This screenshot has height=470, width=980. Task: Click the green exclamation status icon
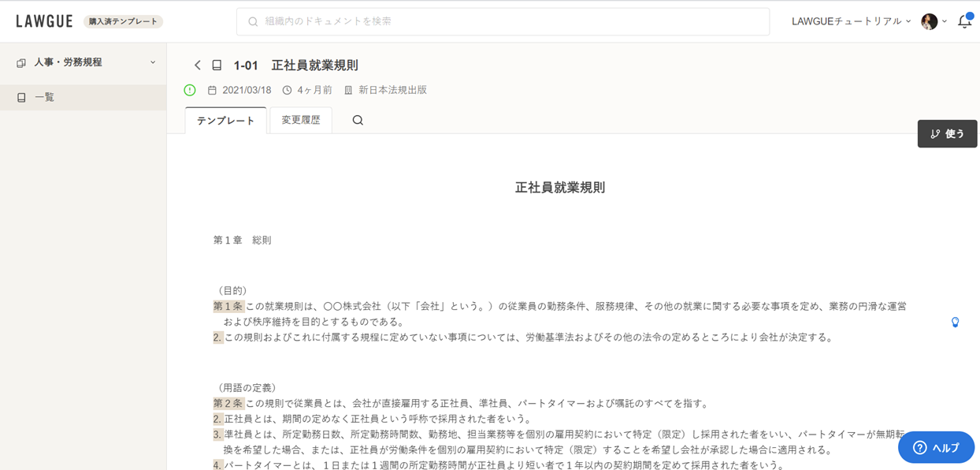(x=190, y=90)
